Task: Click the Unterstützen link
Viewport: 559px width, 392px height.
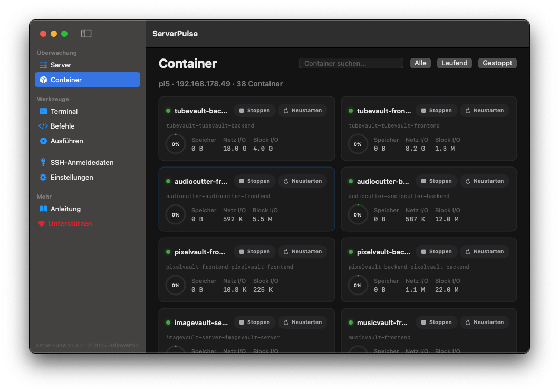Action: 70,223
